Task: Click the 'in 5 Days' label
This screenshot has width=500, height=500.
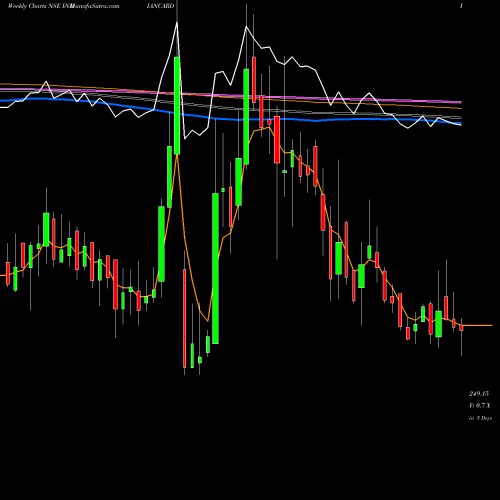Action: (480, 418)
